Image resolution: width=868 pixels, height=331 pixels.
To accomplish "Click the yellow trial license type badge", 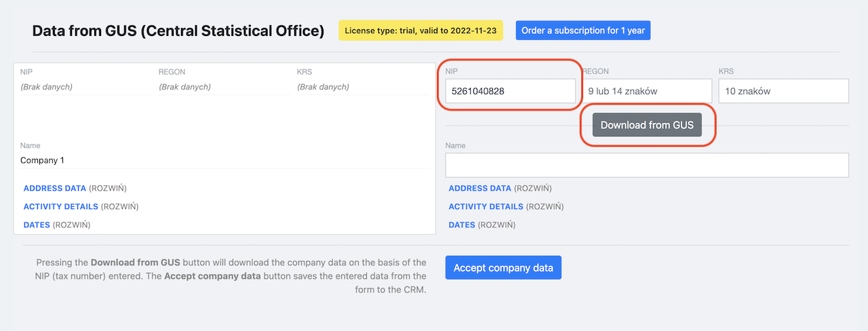I will [420, 31].
